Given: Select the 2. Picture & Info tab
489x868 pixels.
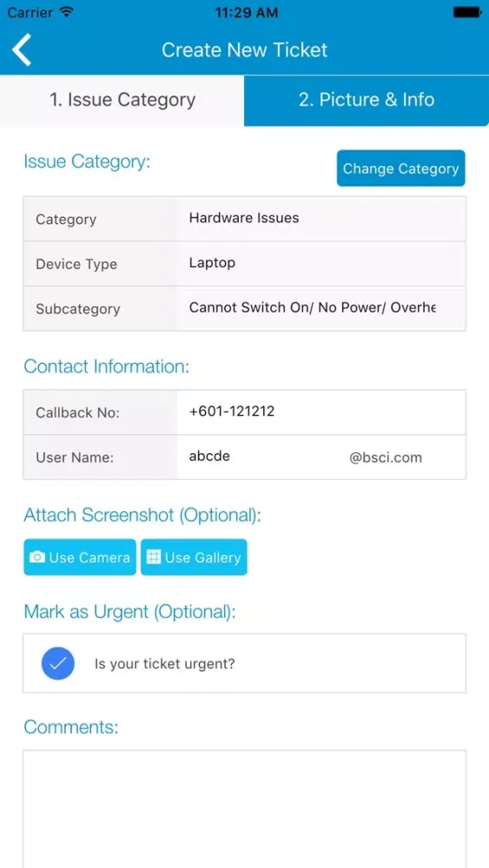Looking at the screenshot, I should 367,100.
